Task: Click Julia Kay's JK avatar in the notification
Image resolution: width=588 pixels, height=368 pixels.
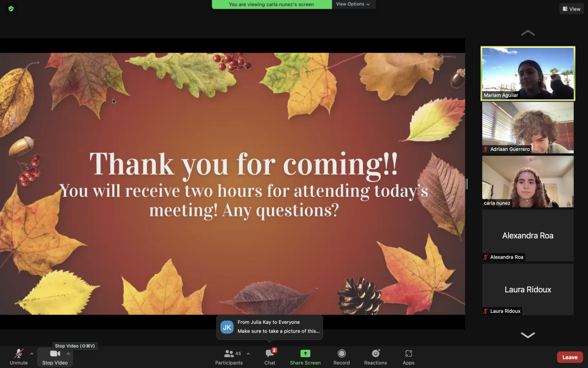Action: (x=227, y=327)
